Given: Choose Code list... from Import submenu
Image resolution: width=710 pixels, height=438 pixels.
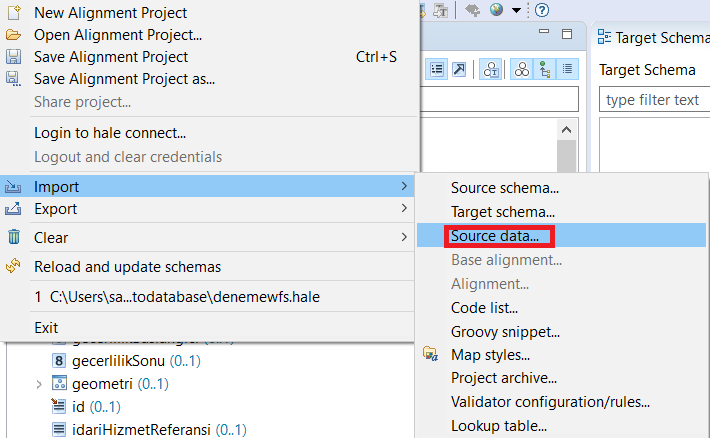Looking at the screenshot, I should click(484, 308).
